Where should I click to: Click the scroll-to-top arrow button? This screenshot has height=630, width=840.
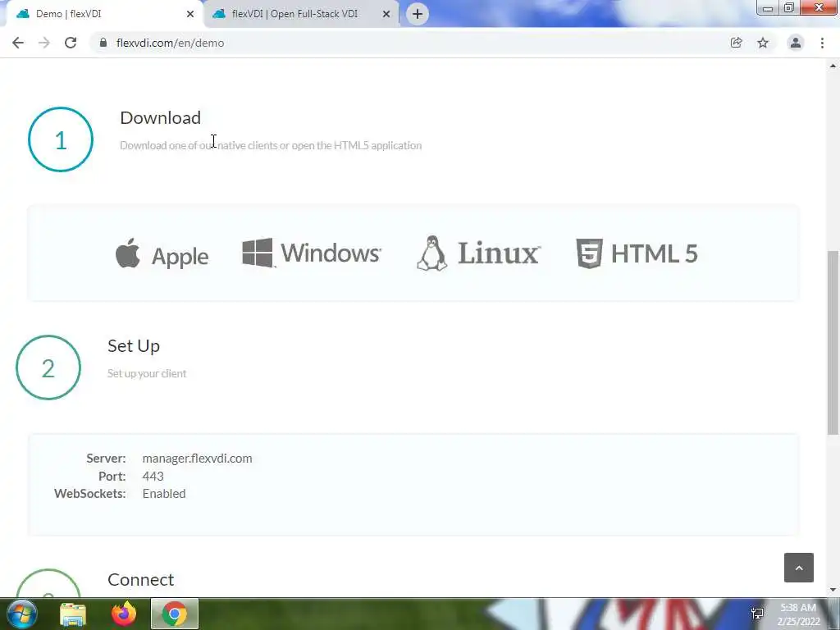point(799,568)
